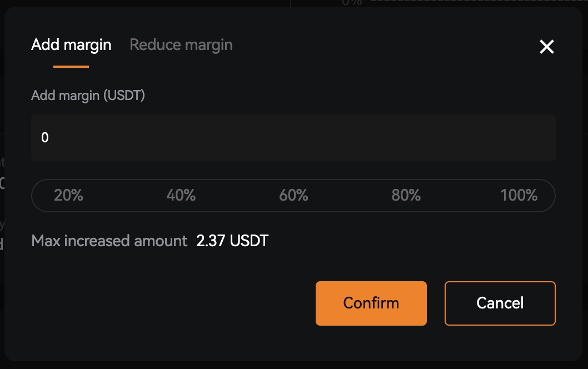Click the Add margin (USDT) input field
This screenshot has height=369, width=588.
(x=293, y=138)
